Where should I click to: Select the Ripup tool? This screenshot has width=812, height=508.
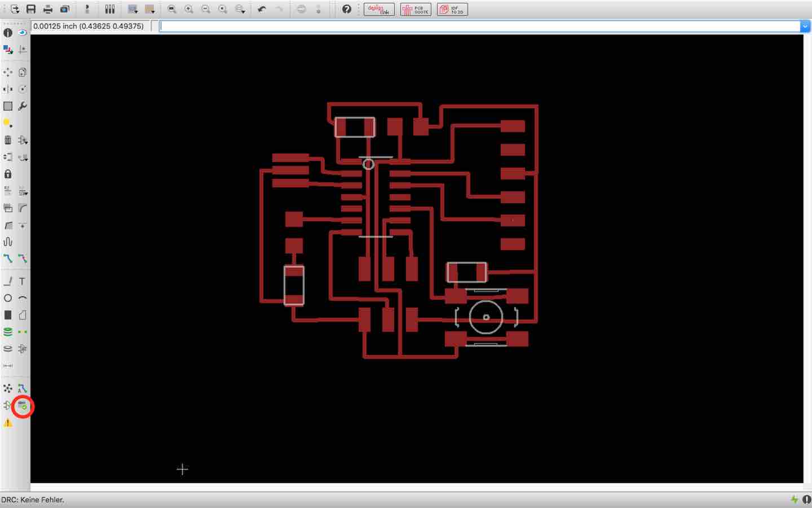tap(23, 259)
